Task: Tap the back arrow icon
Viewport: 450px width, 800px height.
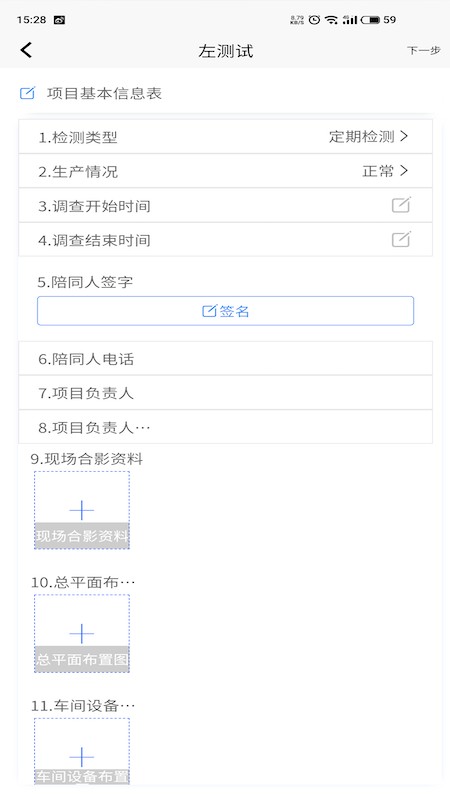Action: [x=27, y=50]
